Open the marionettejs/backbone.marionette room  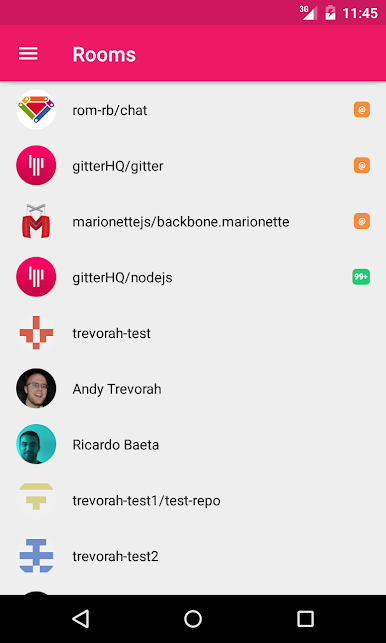[193, 221]
